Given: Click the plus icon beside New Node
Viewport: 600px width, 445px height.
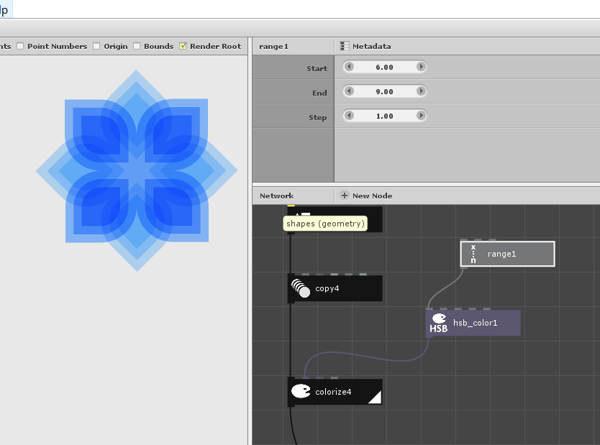Looking at the screenshot, I should click(344, 196).
